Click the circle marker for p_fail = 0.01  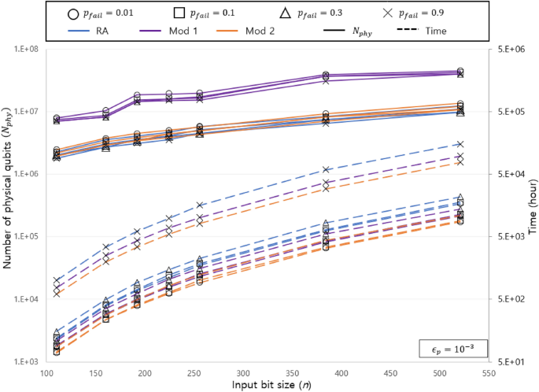[73, 14]
